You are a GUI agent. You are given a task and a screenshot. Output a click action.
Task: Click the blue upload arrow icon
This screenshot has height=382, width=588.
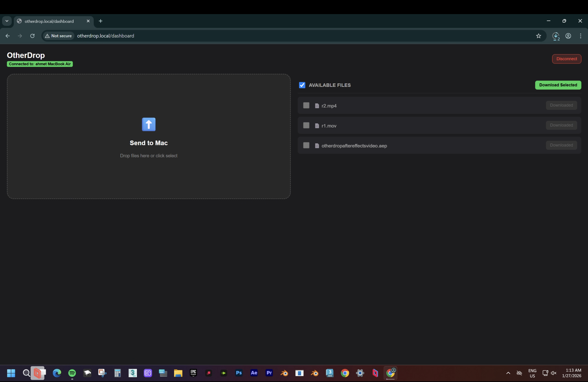[x=149, y=124]
